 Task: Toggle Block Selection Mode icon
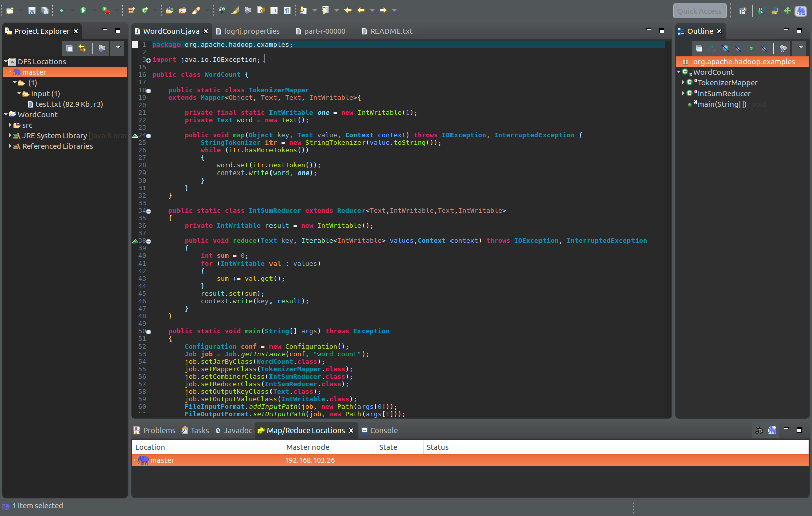[274, 10]
